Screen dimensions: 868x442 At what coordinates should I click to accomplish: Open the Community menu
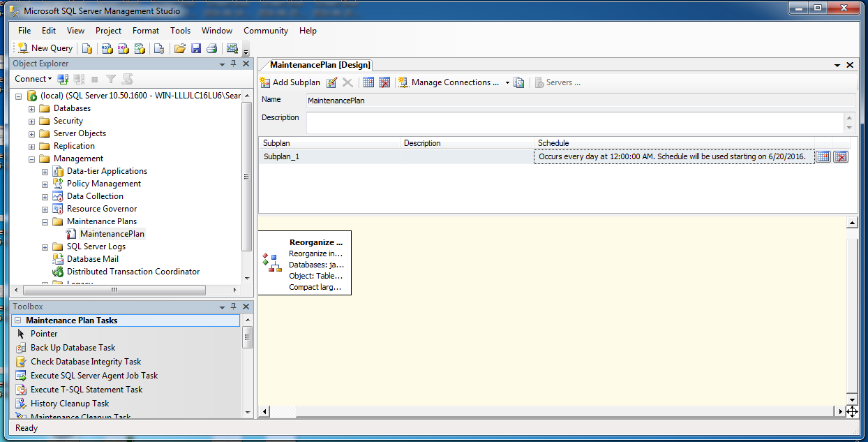pos(266,31)
